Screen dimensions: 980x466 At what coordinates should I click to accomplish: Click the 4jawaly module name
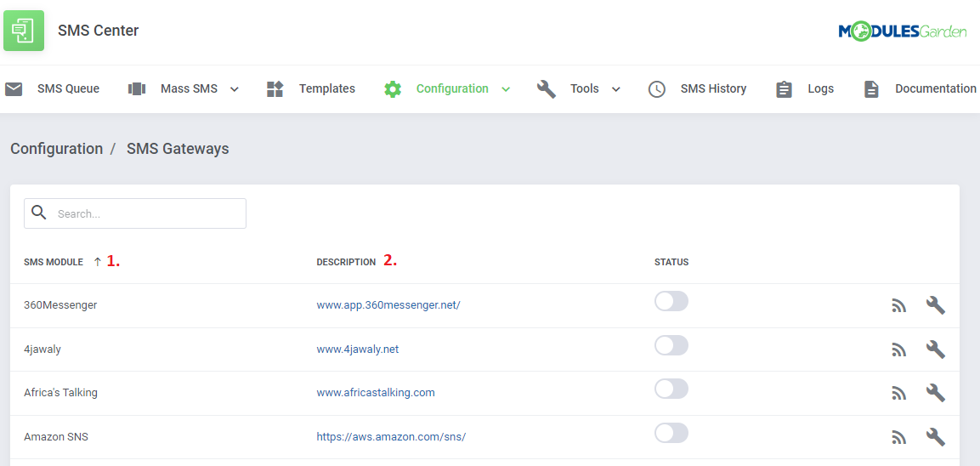42,349
